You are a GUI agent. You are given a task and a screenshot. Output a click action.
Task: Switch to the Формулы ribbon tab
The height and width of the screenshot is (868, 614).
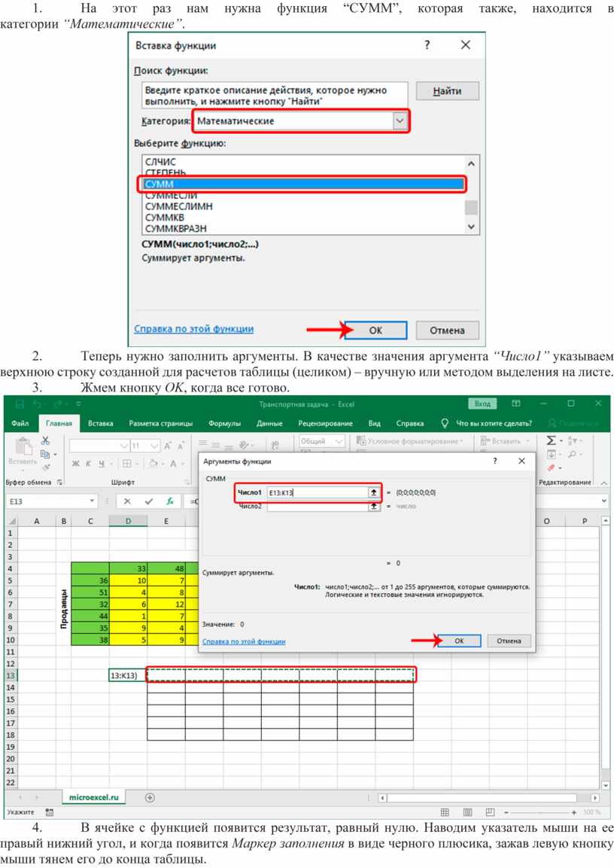tap(224, 423)
